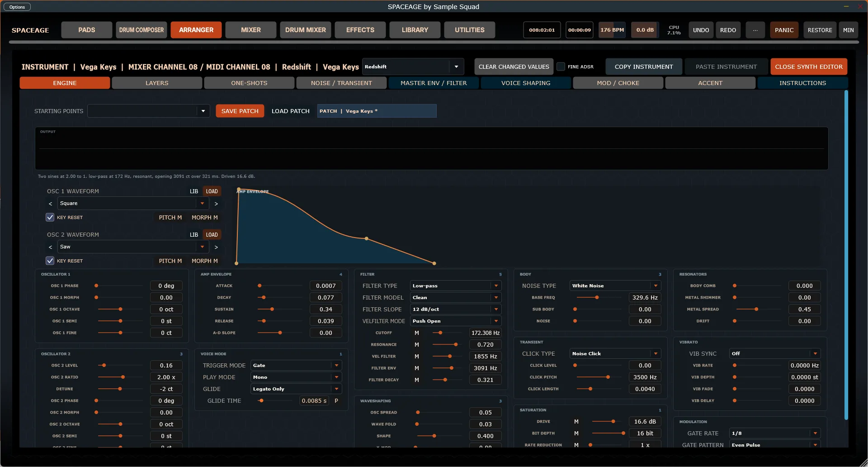Image resolution: width=868 pixels, height=467 pixels.
Task: Click Copy Instrument
Action: (644, 67)
